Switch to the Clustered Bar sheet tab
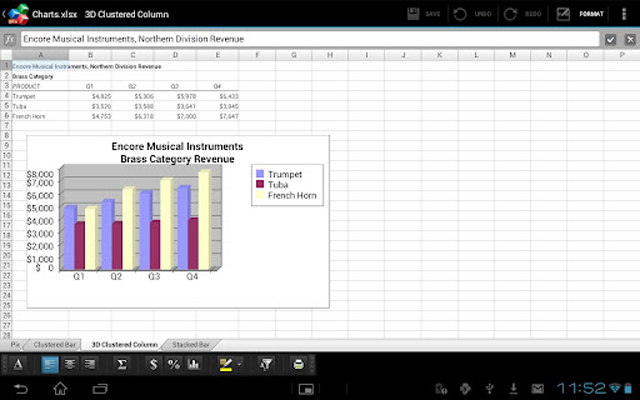Screen dimensions: 640x400 (55, 344)
